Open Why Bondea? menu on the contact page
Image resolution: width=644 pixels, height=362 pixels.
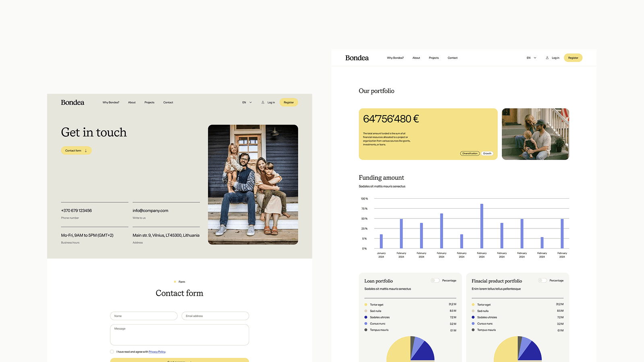click(x=111, y=103)
